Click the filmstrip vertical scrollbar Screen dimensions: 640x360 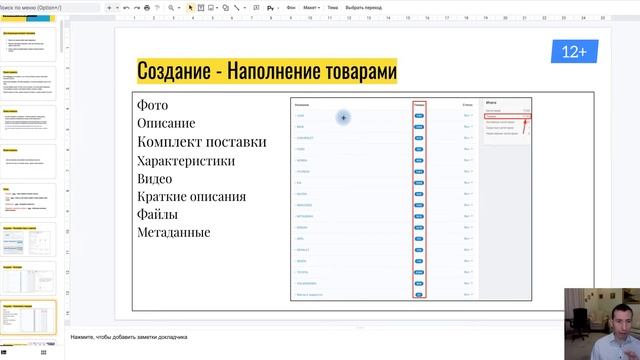(61, 36)
